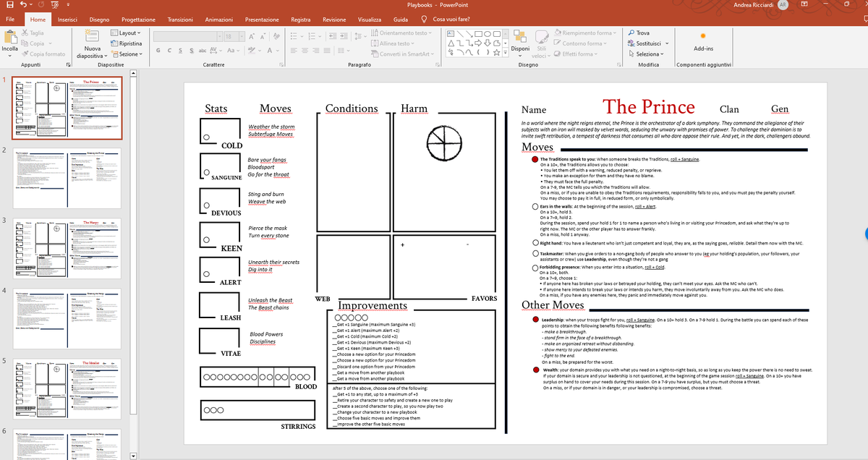Click the Incolla paste icon
The width and height of the screenshot is (868, 460).
[x=10, y=38]
